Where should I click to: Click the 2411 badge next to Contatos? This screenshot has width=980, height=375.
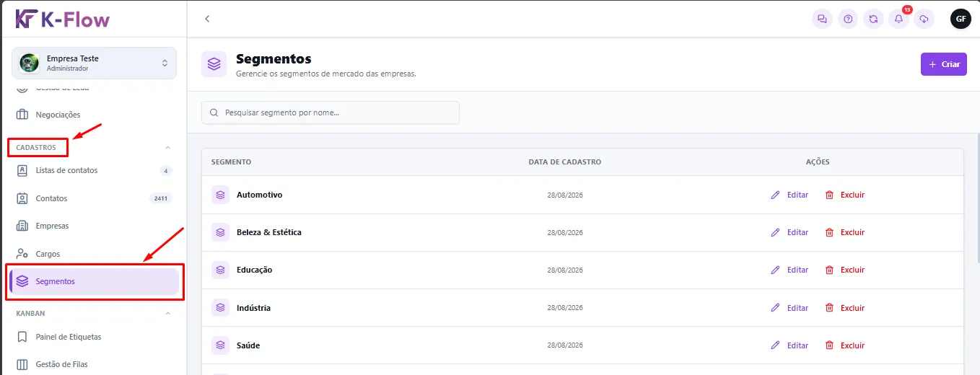pyautogui.click(x=161, y=198)
